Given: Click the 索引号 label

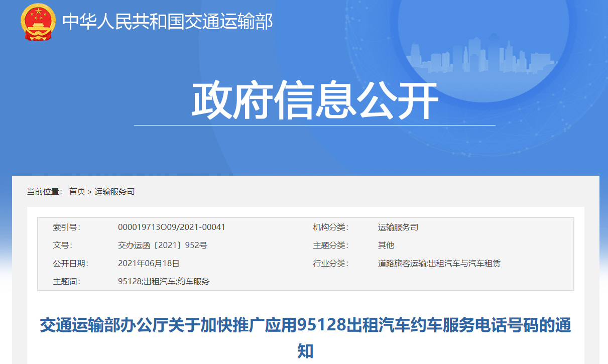Looking at the screenshot, I should (67, 227).
